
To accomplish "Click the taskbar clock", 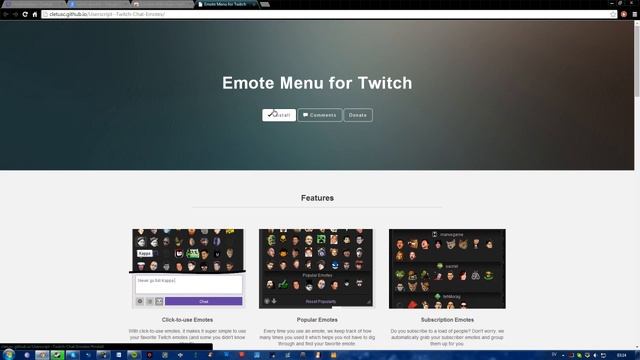I will coord(622,355).
